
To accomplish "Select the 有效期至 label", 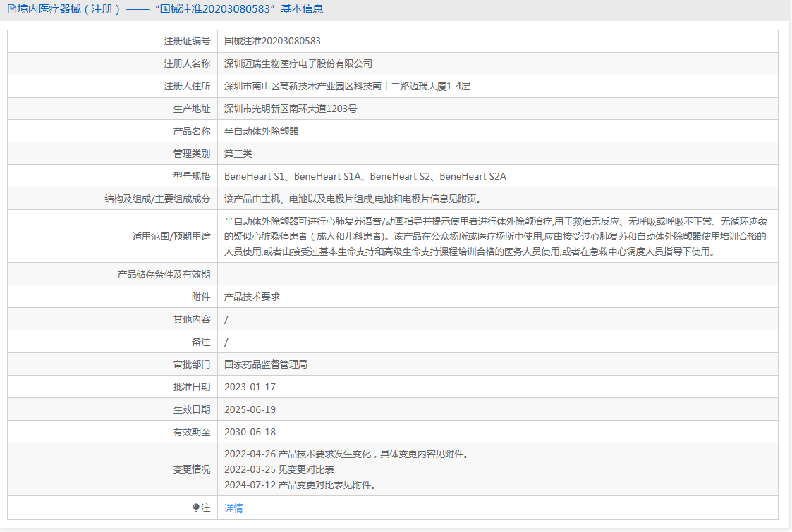I will coord(191,432).
